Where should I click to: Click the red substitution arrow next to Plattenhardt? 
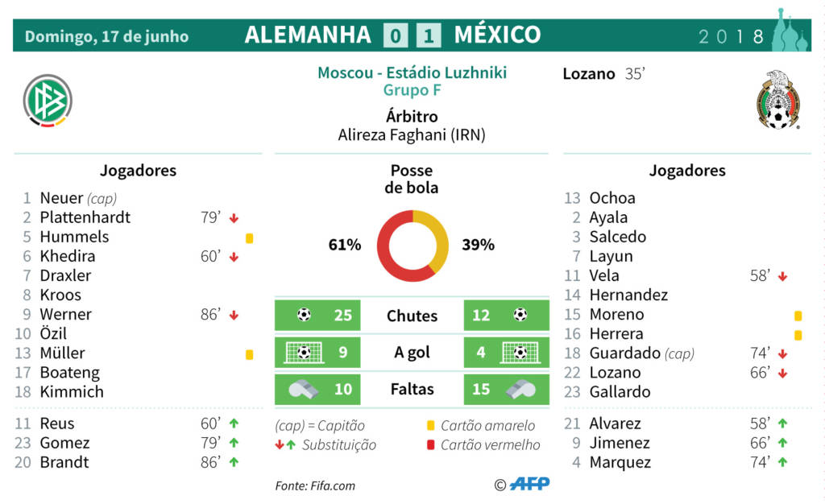[234, 218]
